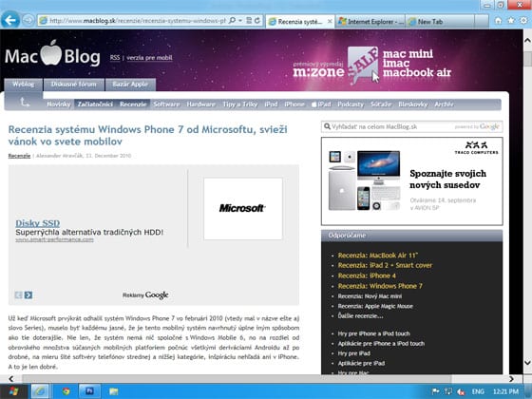Click the Home icon in the browser toolbar

tap(498, 21)
